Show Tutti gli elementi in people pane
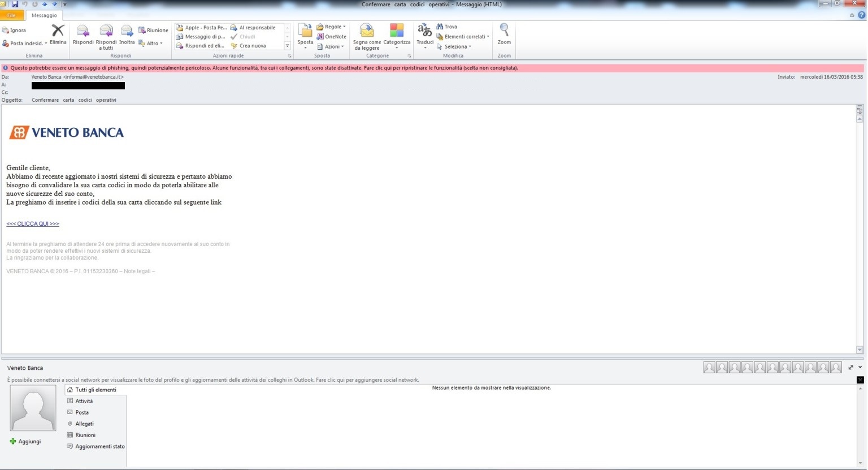 pos(96,390)
